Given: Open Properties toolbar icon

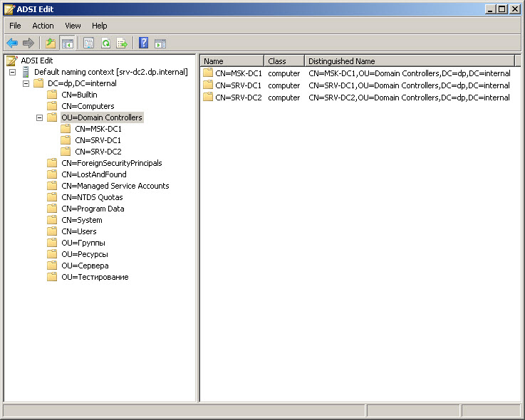Looking at the screenshot, I should pos(89,43).
